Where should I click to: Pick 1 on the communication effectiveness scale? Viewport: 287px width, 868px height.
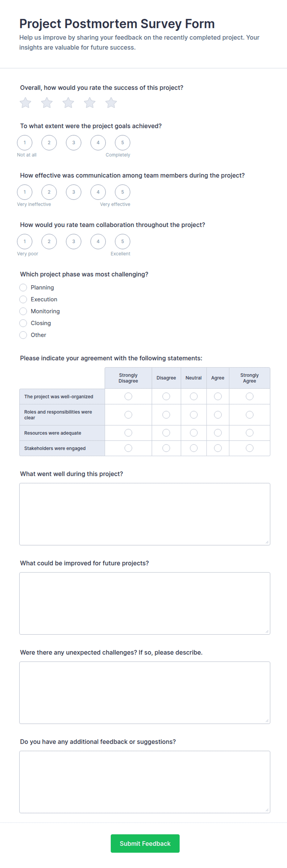tap(25, 192)
